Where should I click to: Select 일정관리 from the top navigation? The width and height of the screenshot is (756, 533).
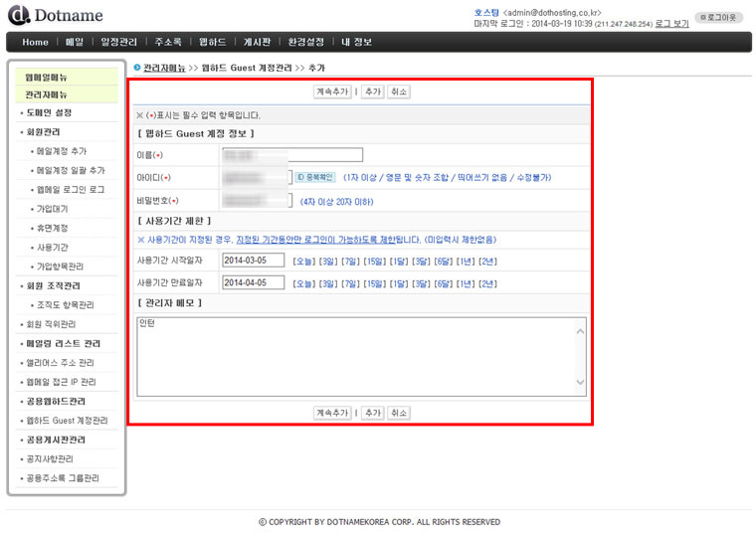pos(118,42)
